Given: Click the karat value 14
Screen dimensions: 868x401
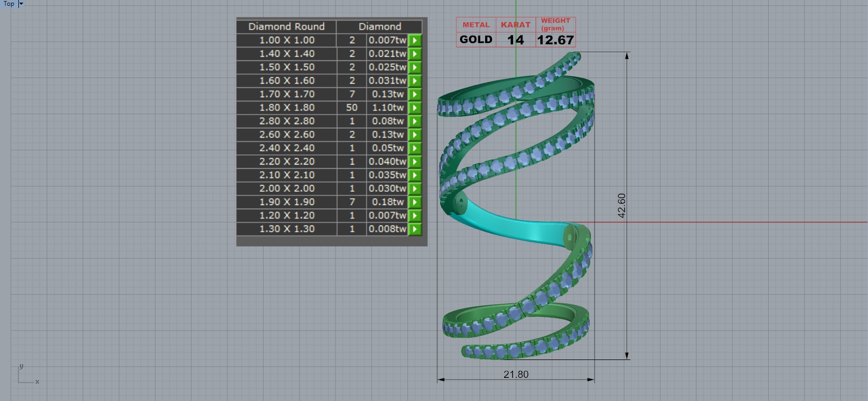Looking at the screenshot, I should [516, 40].
